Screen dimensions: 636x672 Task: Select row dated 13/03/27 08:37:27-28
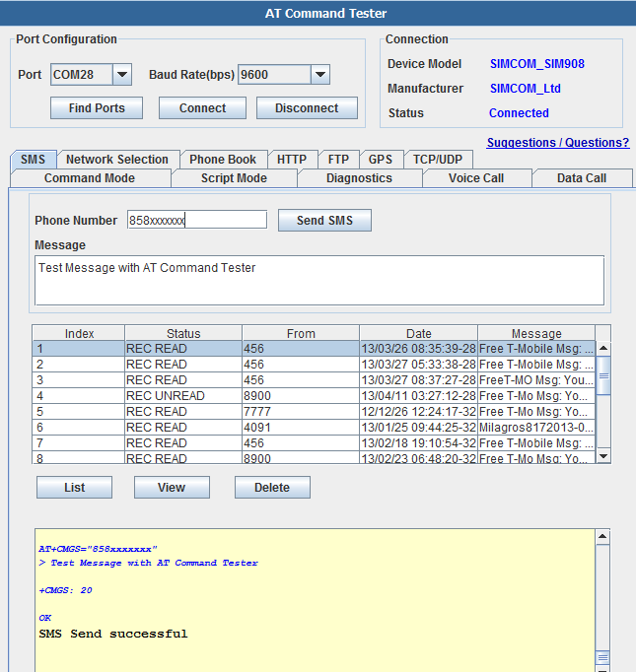pos(314,380)
